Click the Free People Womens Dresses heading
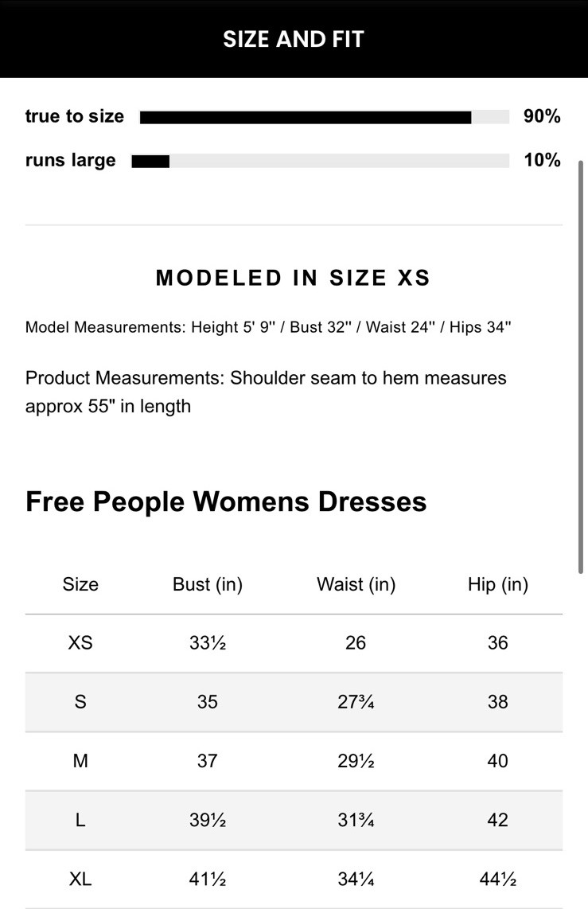The height and width of the screenshot is (909, 588). tap(226, 501)
